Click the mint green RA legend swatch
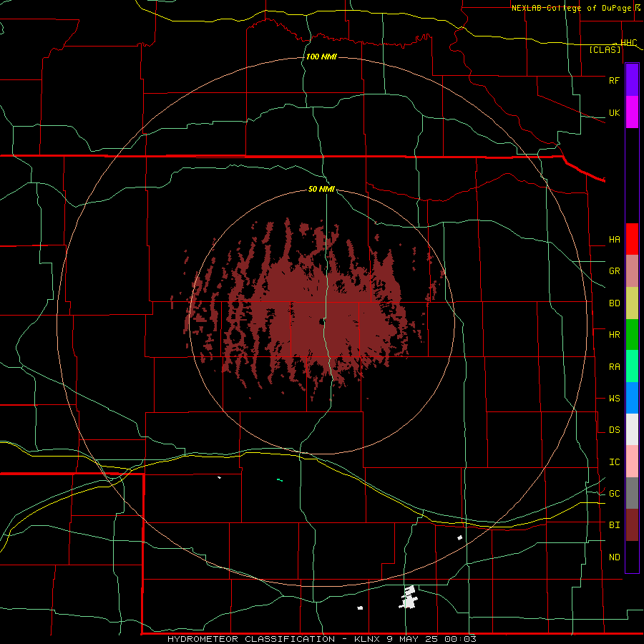 632,366
